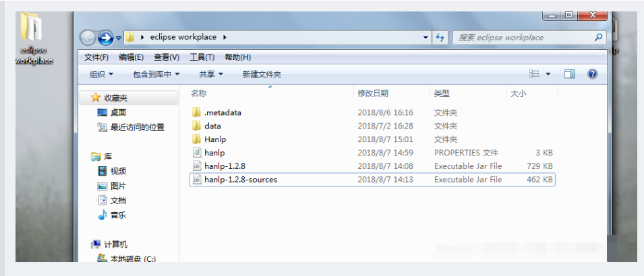Select 文档 library in navigation pane

pos(118,201)
